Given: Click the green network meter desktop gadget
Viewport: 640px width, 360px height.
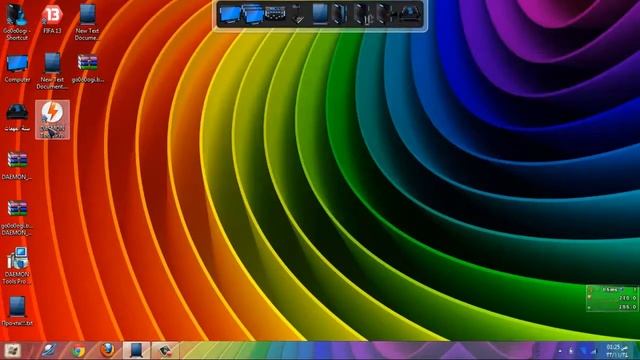Looking at the screenshot, I should [x=612, y=298].
